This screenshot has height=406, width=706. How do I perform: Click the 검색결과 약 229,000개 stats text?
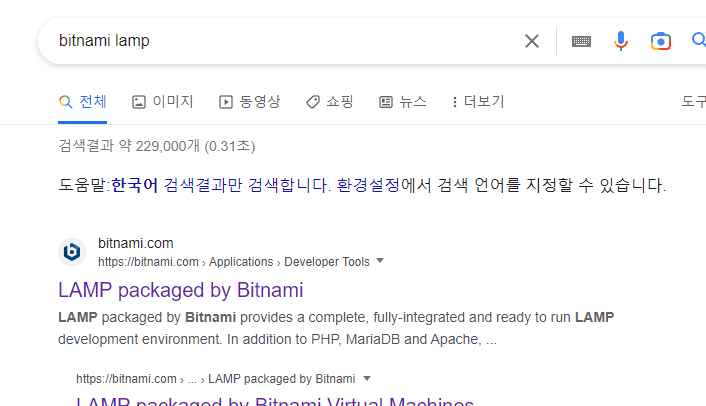(157, 146)
